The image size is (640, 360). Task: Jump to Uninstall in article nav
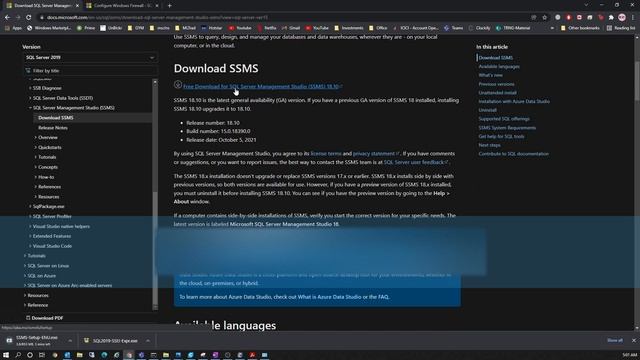(487, 110)
